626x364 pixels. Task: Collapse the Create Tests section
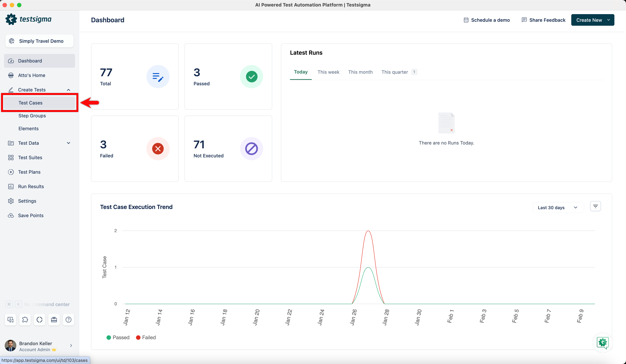pos(69,90)
